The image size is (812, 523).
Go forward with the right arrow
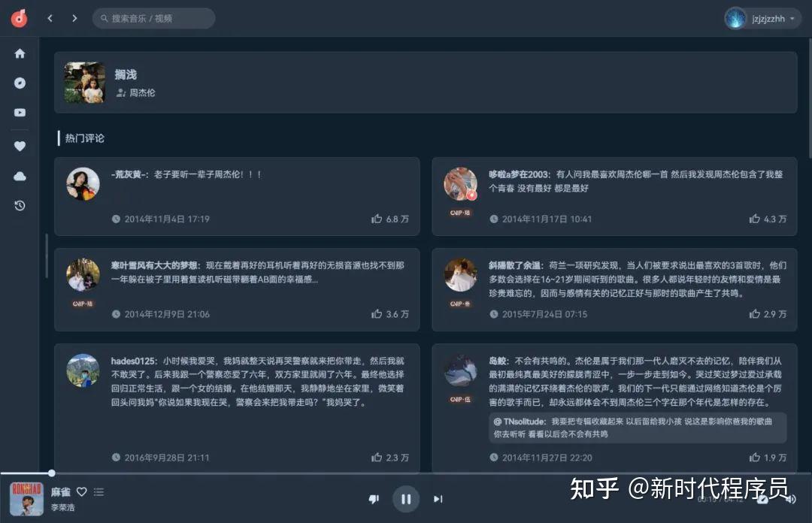[x=74, y=18]
